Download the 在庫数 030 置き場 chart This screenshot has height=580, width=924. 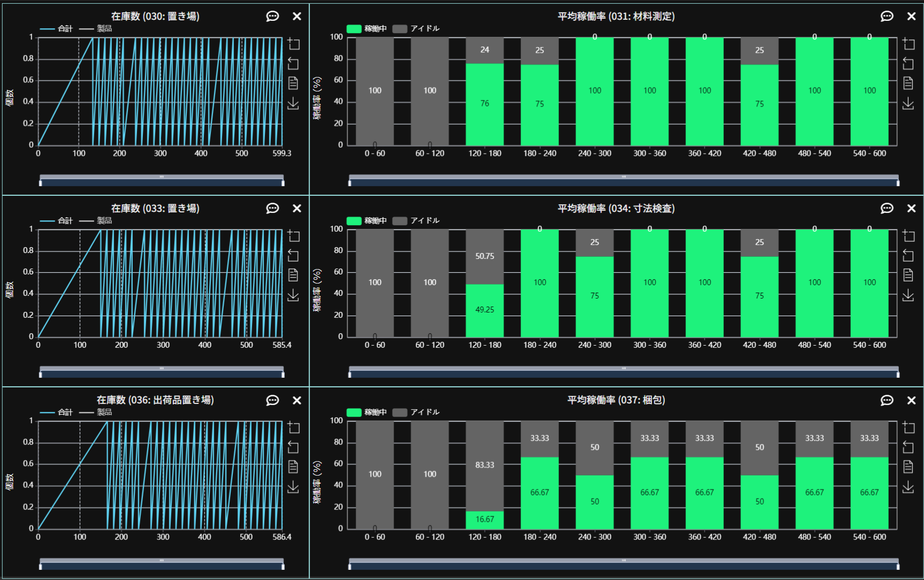tap(293, 103)
